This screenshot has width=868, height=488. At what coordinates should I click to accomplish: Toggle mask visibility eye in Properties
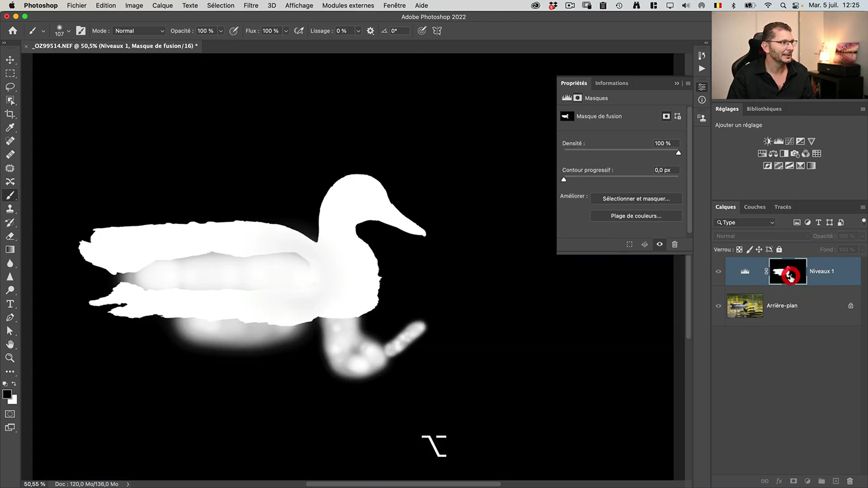pos(659,245)
